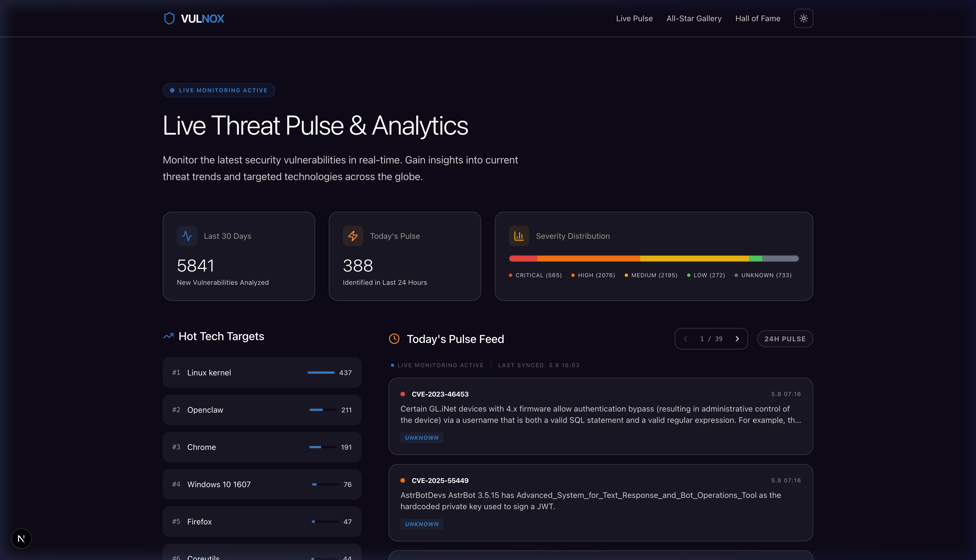
Task: Click the count 76 in Windows row
Action: tap(347, 485)
